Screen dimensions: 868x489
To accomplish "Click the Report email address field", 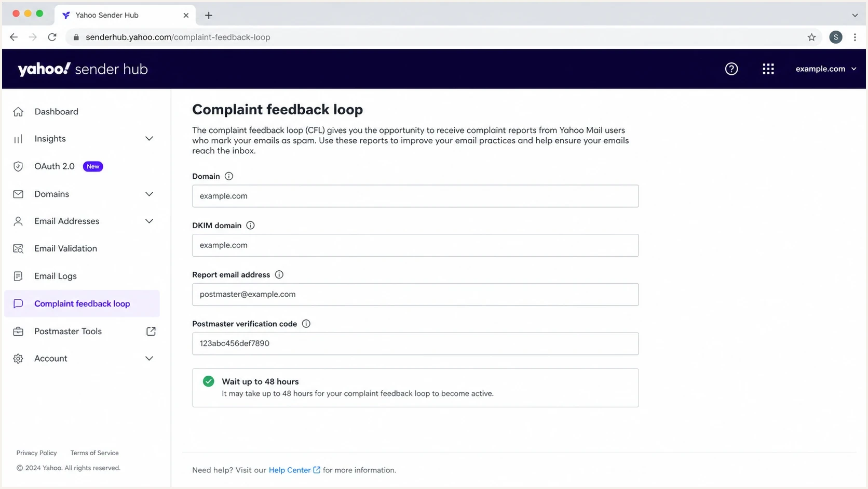I will click(415, 295).
